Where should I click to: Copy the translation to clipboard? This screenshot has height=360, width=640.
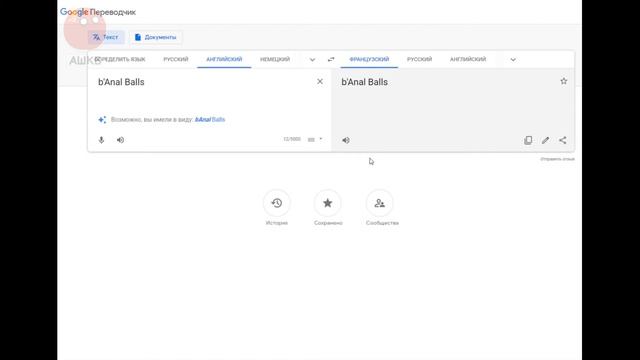(x=528, y=140)
